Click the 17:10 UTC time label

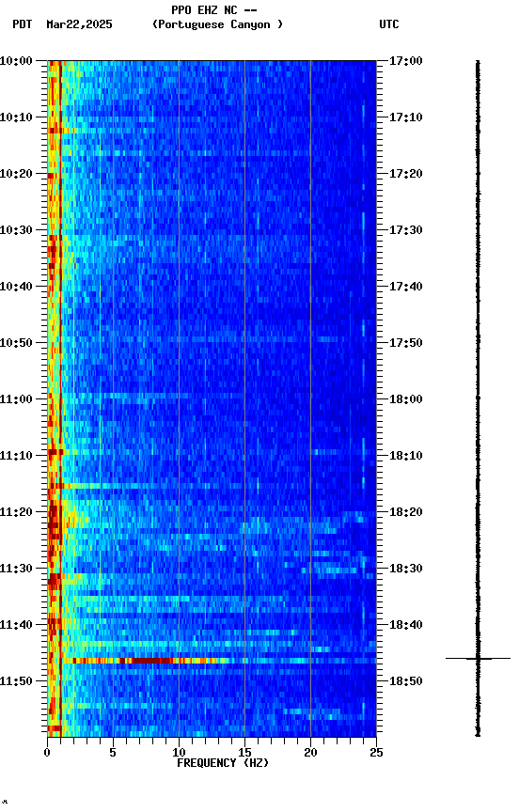click(406, 117)
